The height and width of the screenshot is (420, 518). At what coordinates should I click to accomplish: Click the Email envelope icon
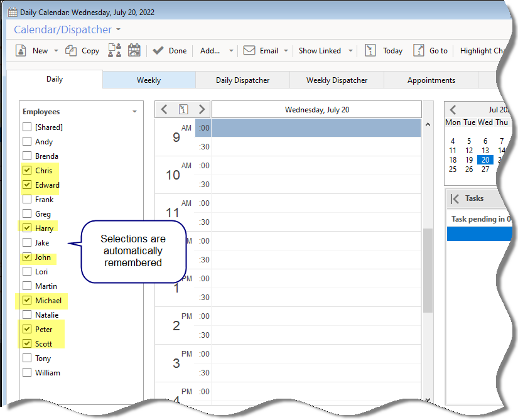(249, 51)
